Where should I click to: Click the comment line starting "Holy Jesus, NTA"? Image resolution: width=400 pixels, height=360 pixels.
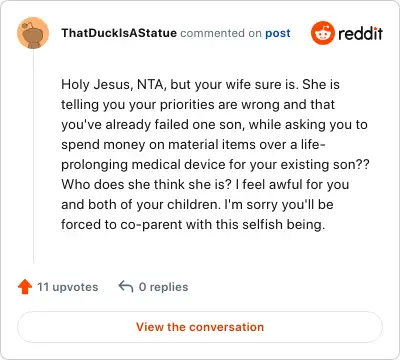pyautogui.click(x=200, y=84)
